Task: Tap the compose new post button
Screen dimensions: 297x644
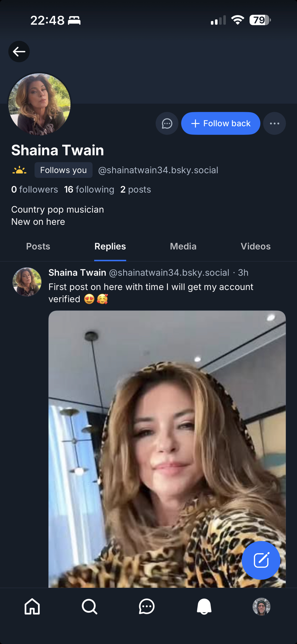Action: pyautogui.click(x=261, y=560)
